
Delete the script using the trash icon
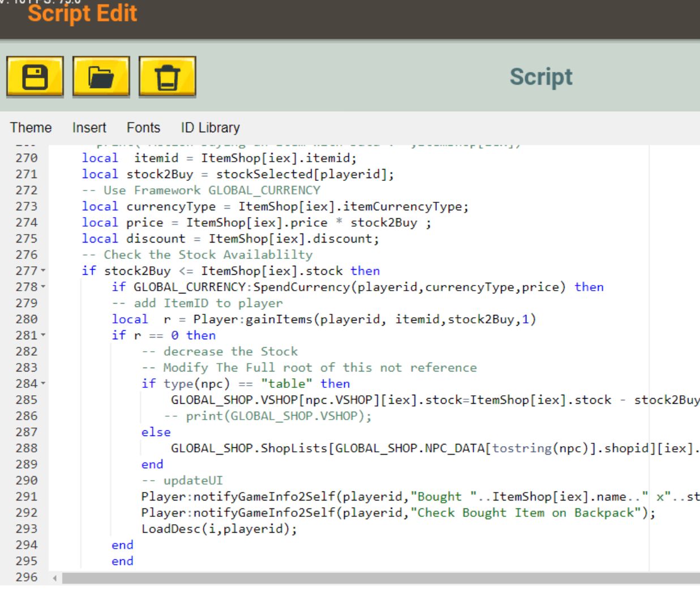pyautogui.click(x=168, y=77)
